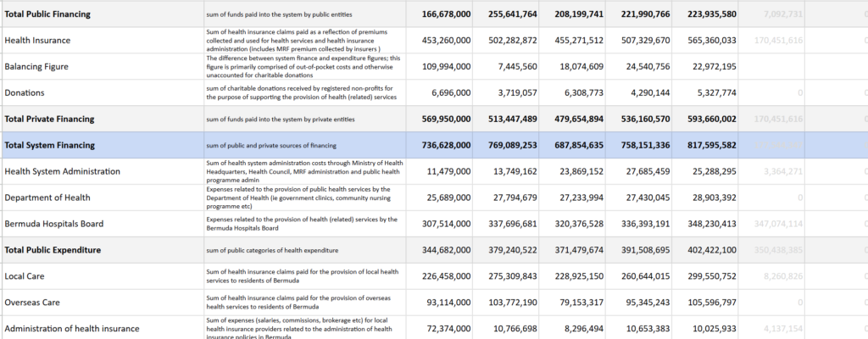Click the Local Care row label
Viewport: 868px width, 339px height.
click(25, 276)
